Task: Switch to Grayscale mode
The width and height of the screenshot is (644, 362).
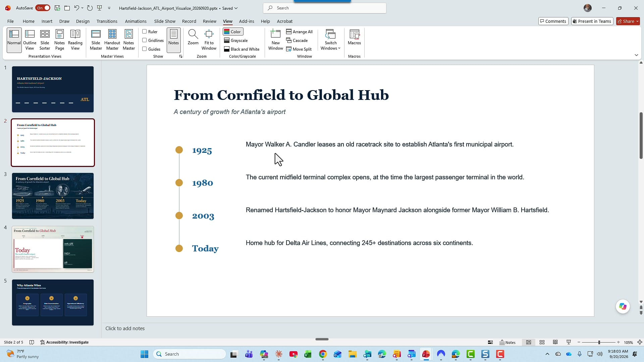Action: tap(236, 40)
